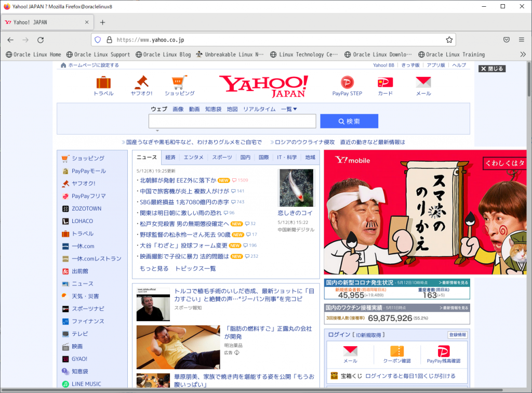The height and width of the screenshot is (393, 532).
Task: Open search suggestion arrow under search box
Action: coord(157,130)
